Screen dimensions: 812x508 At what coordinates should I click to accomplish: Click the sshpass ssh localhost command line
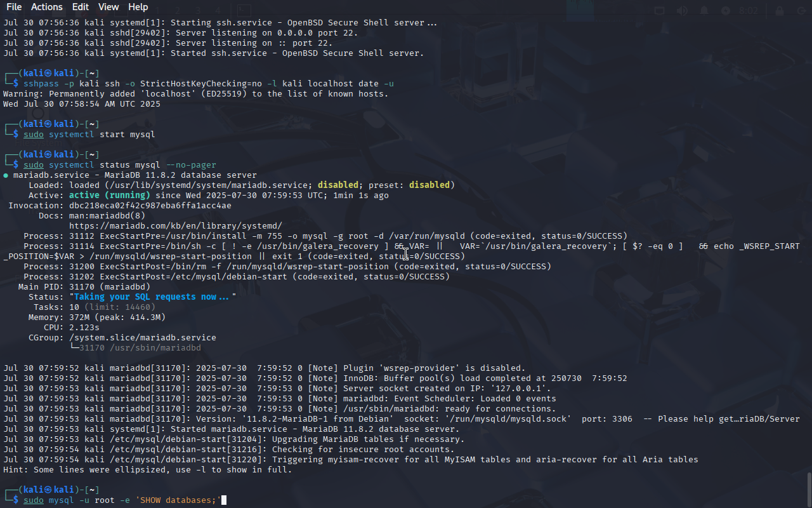pos(209,84)
